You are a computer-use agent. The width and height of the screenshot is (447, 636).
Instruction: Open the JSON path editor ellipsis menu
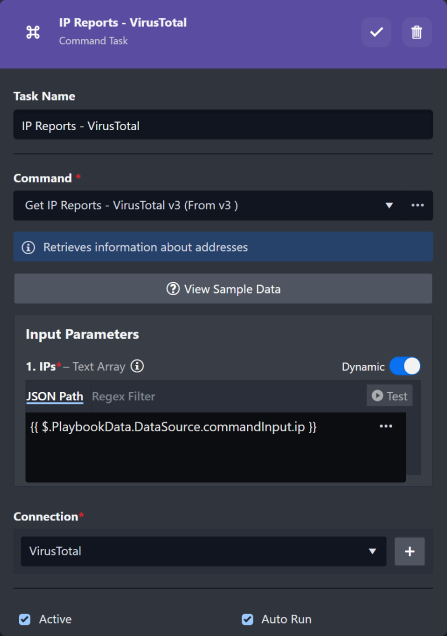(386, 426)
